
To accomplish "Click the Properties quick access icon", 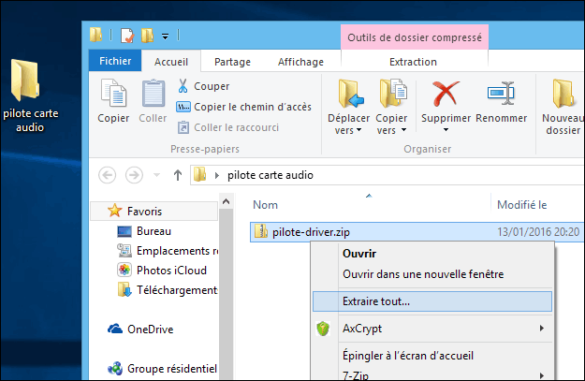I will click(x=127, y=35).
